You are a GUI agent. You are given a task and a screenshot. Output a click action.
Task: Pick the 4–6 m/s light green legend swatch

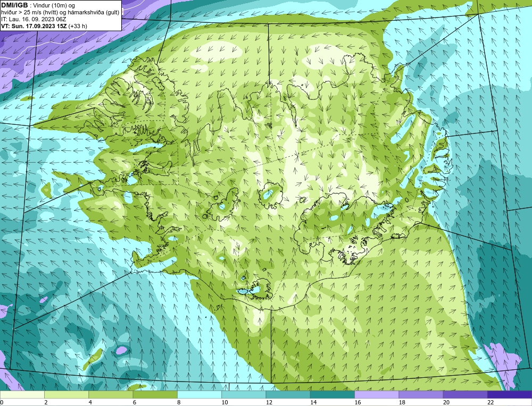[x=111, y=395]
